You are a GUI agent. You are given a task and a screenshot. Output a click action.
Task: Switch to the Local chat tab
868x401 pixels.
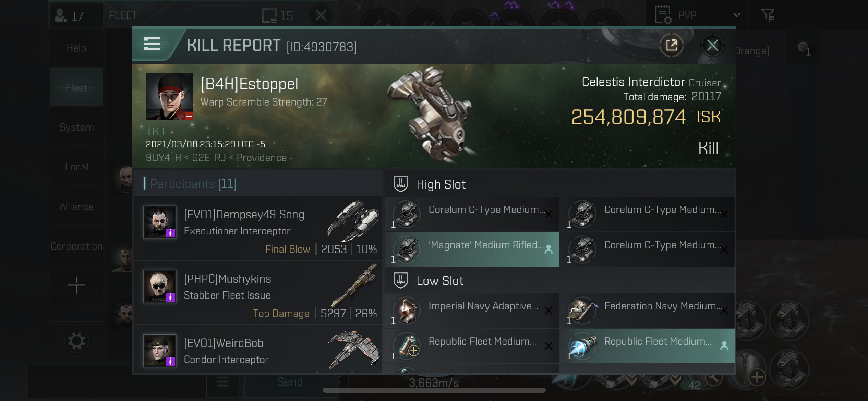pos(76,167)
